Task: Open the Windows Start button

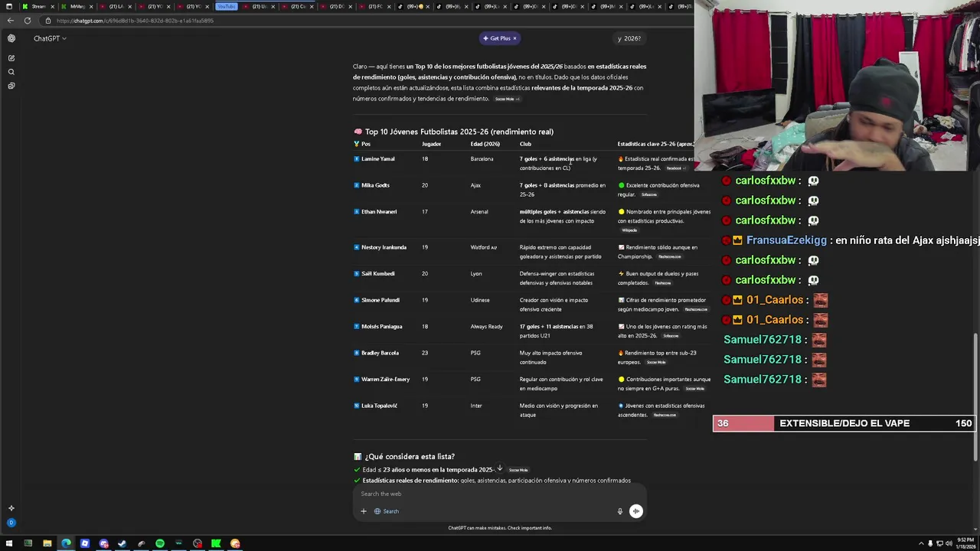Action: click(9, 544)
